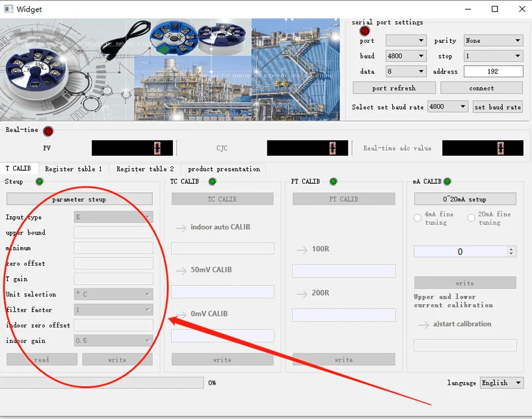This screenshot has height=419, width=532.
Task: Click the green PT CALIB status LED
Action: tap(334, 182)
